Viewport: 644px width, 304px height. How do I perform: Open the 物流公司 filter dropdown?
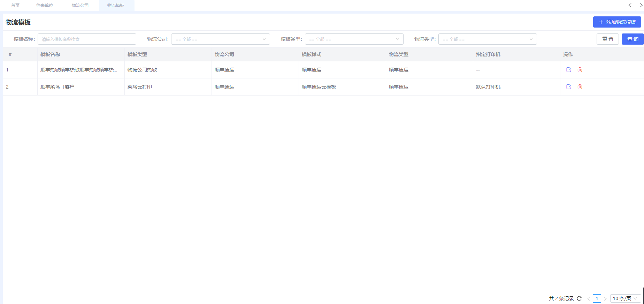(221, 39)
